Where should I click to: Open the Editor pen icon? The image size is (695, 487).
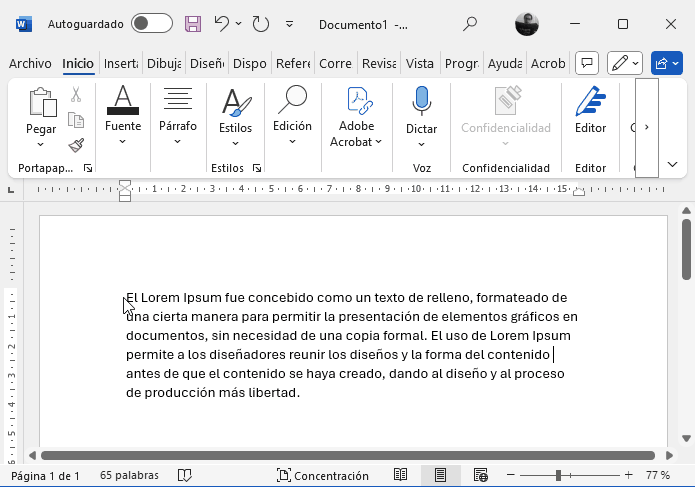(590, 113)
